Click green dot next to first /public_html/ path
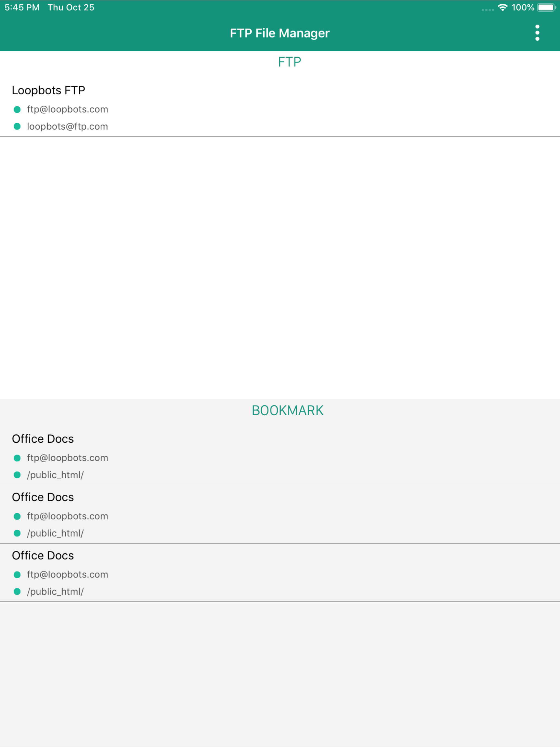560x747 pixels. (x=17, y=475)
